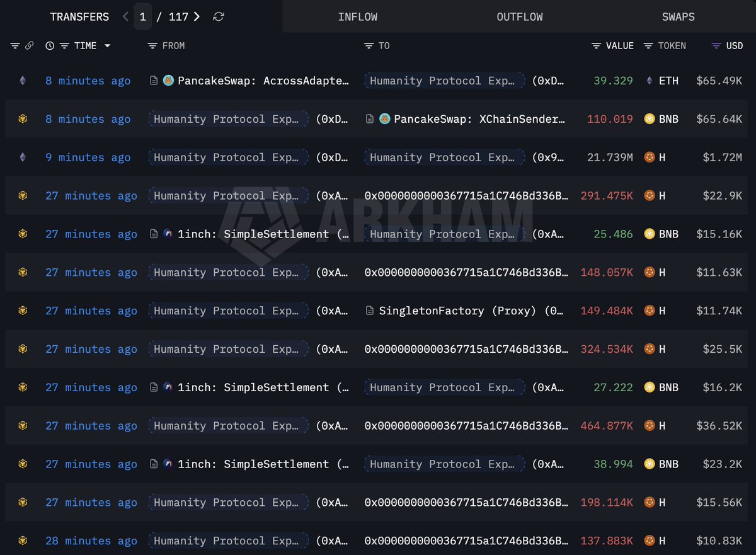Open SingletonFactory (Proxy) recipient
The height and width of the screenshot is (555, 756).
472,311
